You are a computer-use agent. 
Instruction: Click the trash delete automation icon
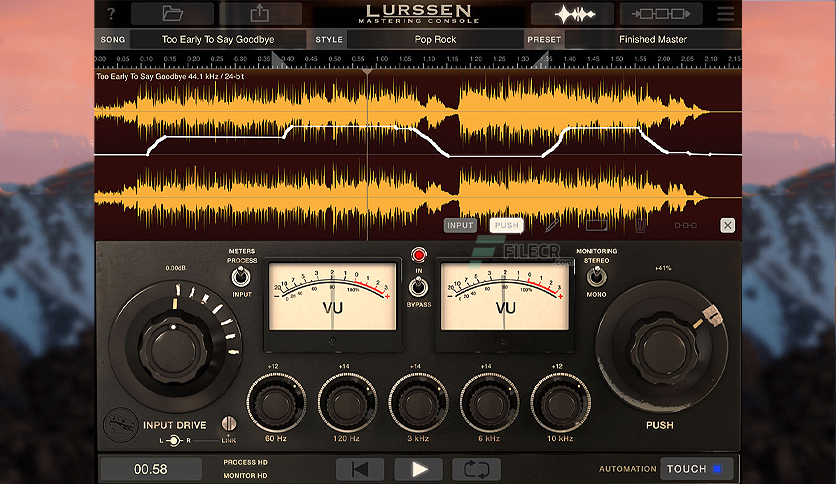point(640,225)
